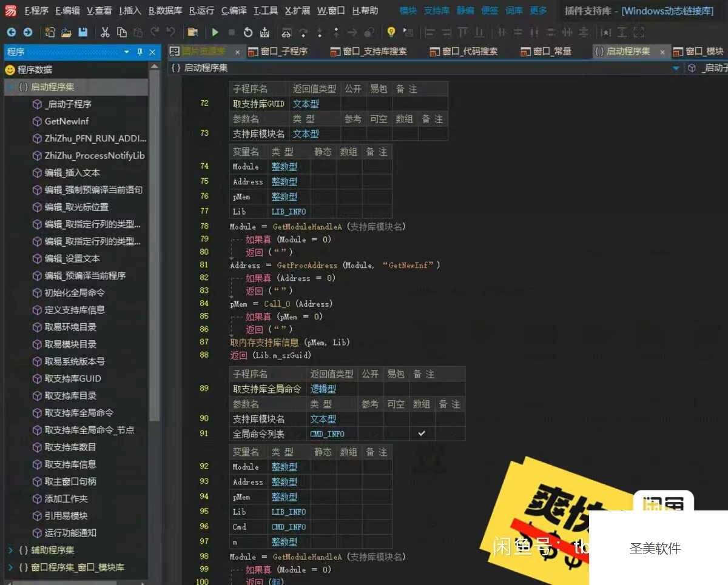The width and height of the screenshot is (728, 585).
Task: Click the align-top toolbar icon
Action: (x=463, y=32)
